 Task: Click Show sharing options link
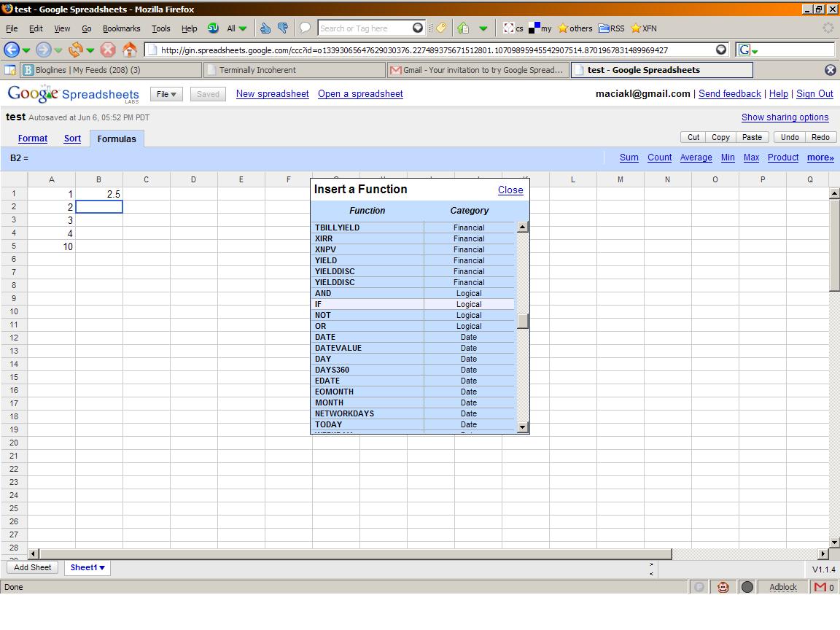785,117
